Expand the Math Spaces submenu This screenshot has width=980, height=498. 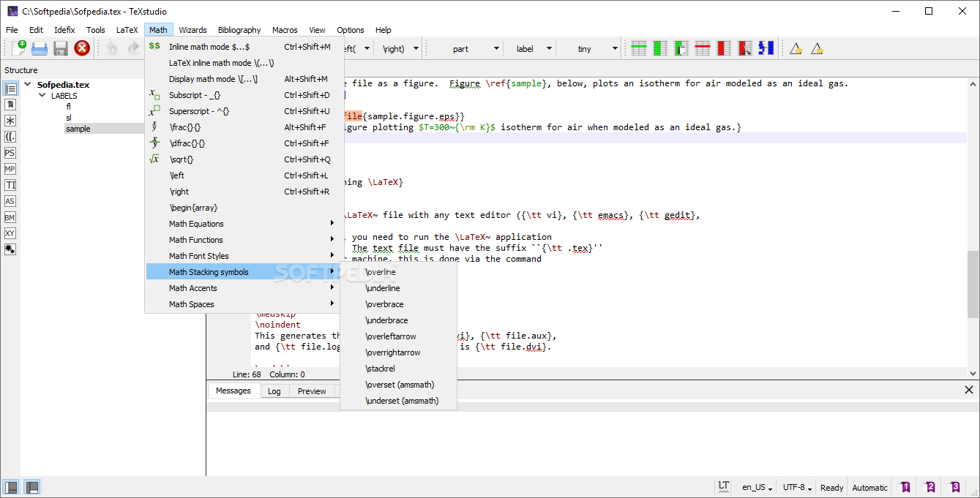click(244, 304)
